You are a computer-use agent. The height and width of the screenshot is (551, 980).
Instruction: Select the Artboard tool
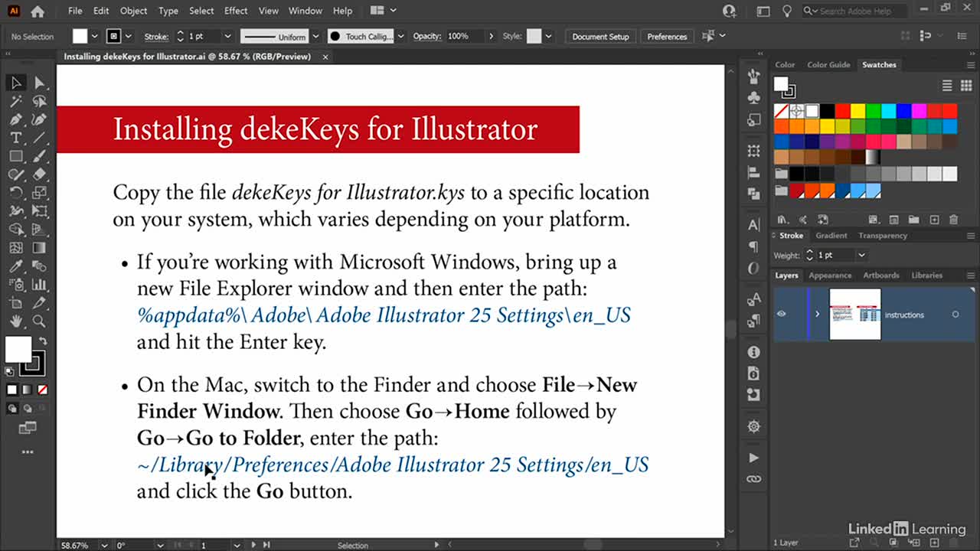pos(16,303)
